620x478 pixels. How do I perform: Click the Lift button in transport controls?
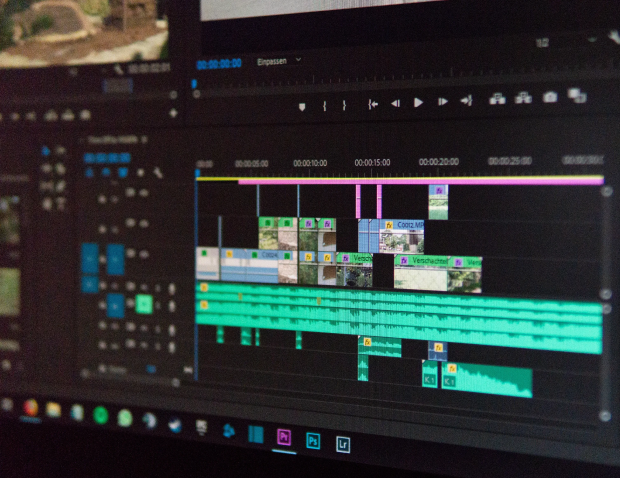pos(497,99)
